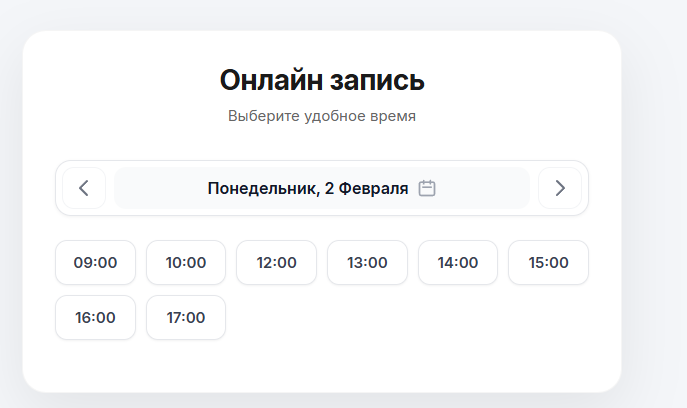Click empty space right of the 17:00 slot
The image size is (687, 408).
click(400, 318)
